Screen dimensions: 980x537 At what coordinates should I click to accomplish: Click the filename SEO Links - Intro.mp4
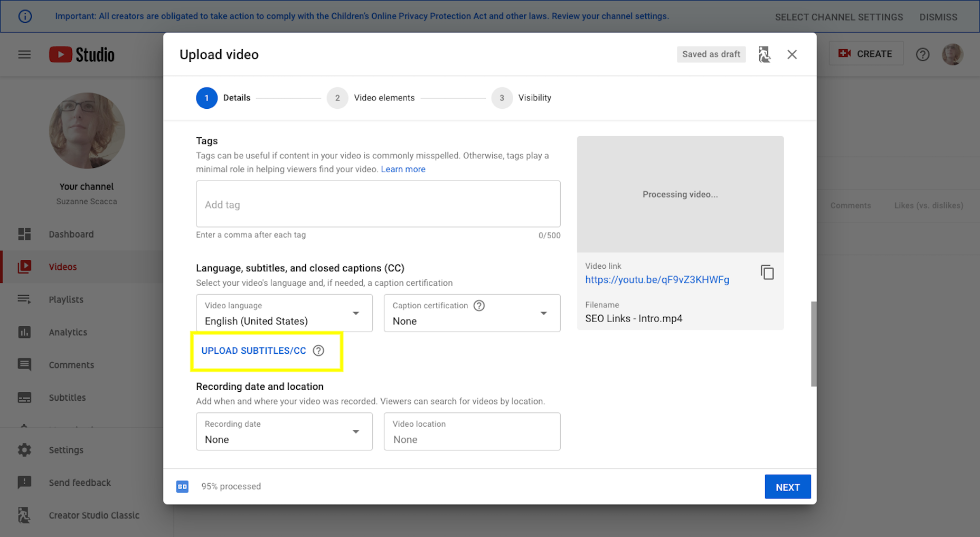(634, 318)
